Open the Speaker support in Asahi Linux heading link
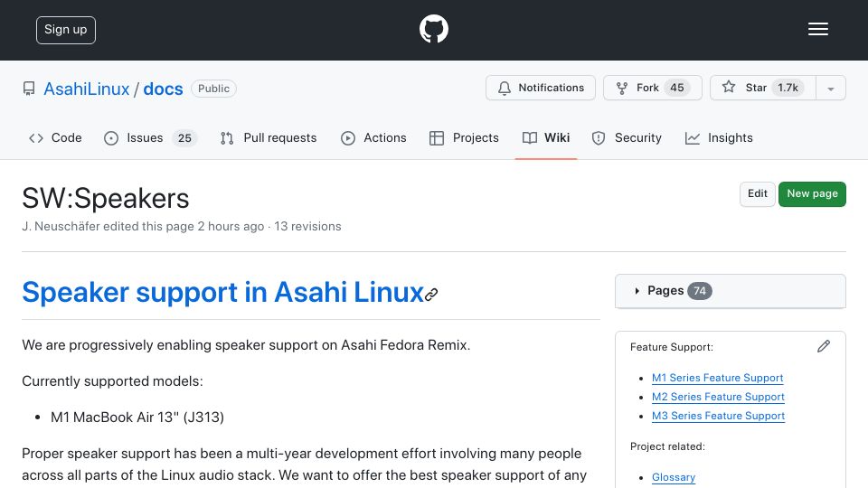Image resolution: width=868 pixels, height=488 pixels. tap(223, 292)
